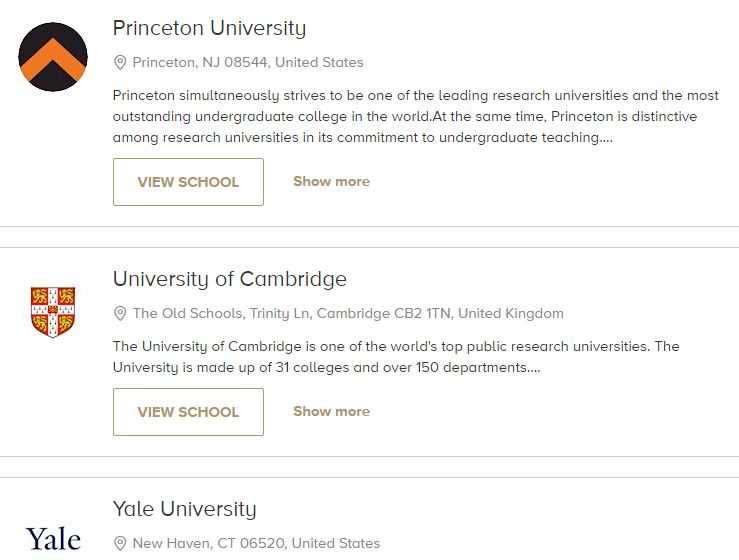739x560 pixels.
Task: Click VIEW SCHOOL under Princeton University
Action: [x=188, y=182]
